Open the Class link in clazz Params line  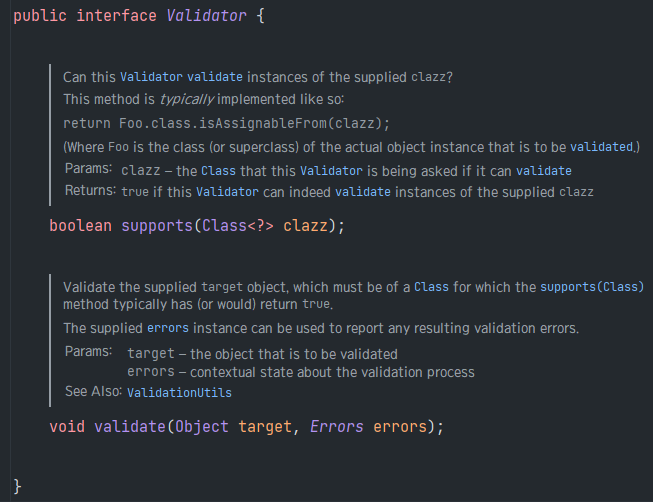(218, 171)
